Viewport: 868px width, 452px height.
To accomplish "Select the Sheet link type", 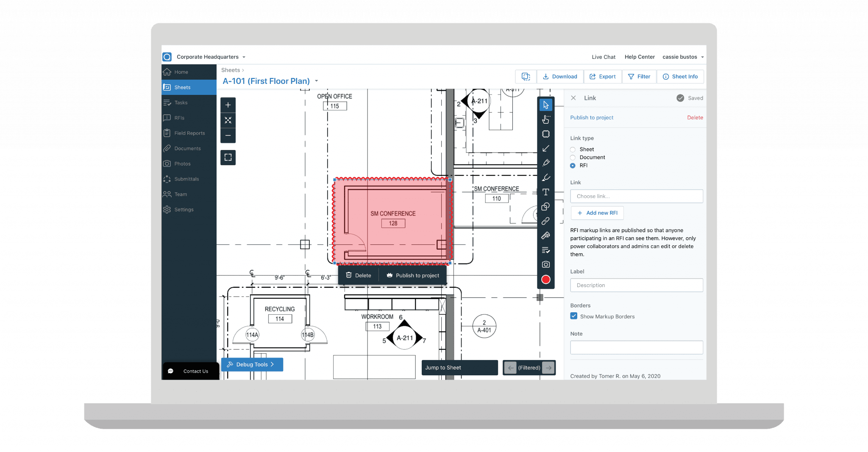I will pyautogui.click(x=573, y=150).
